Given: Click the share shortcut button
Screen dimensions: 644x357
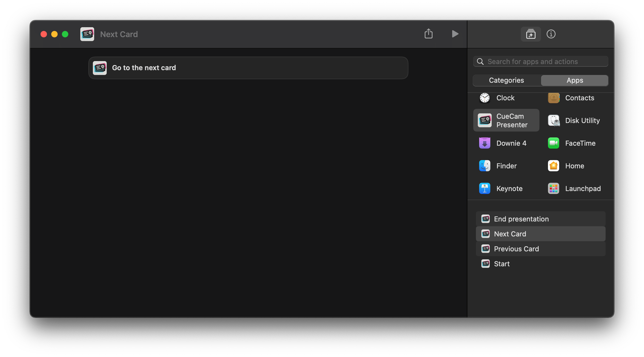Looking at the screenshot, I should click(x=429, y=34).
